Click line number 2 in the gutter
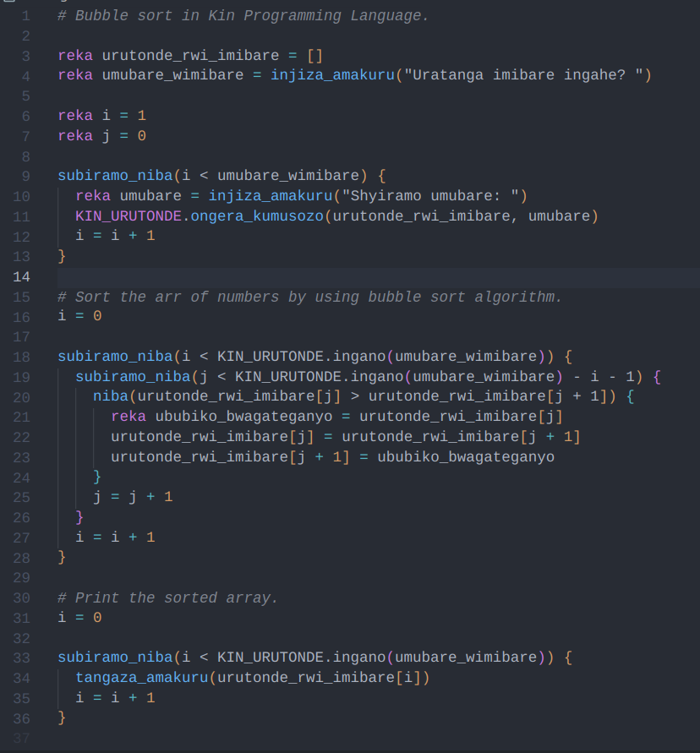Screen dimensions: 700x753 coord(25,36)
